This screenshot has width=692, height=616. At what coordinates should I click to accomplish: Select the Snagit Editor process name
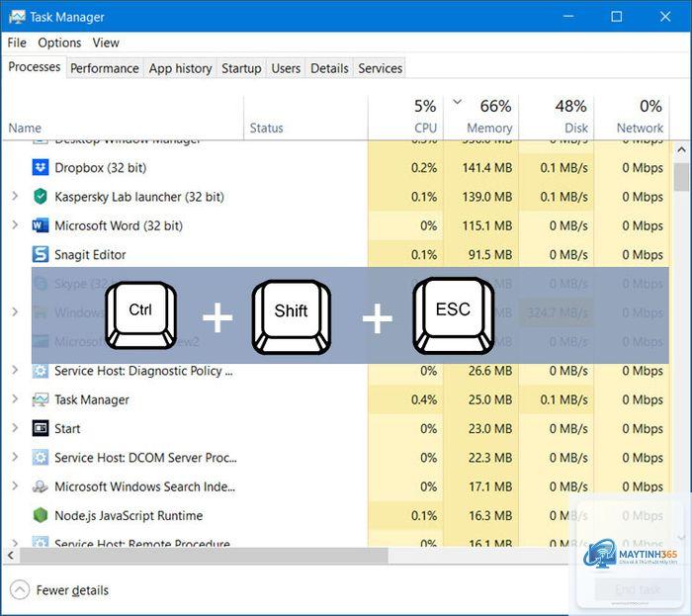click(90, 255)
